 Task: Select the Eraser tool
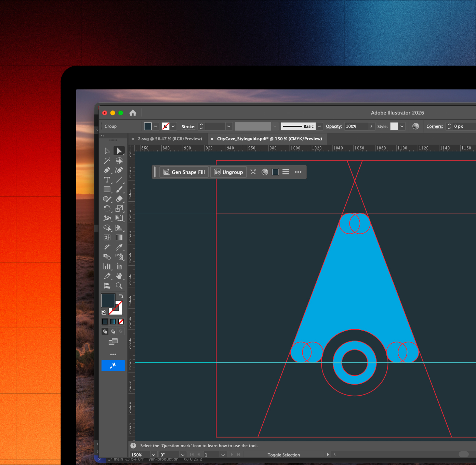(x=119, y=199)
